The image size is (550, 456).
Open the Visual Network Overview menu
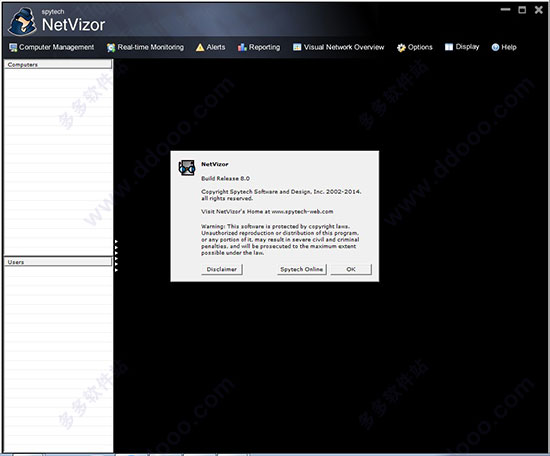[338, 47]
